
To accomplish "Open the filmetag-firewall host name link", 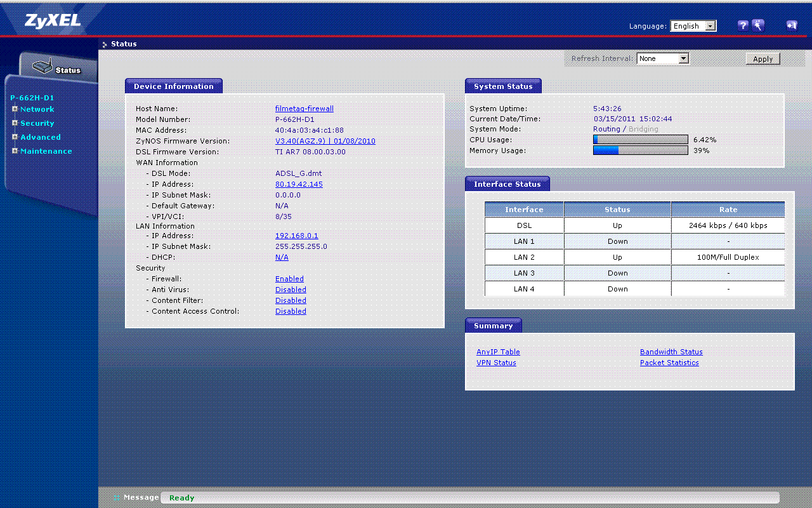I will point(304,109).
